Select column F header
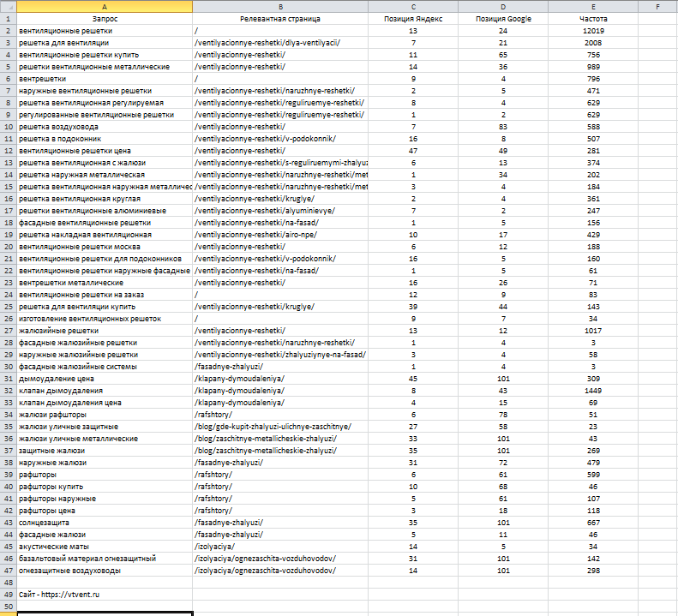This screenshot has width=678, height=616. [657, 7]
